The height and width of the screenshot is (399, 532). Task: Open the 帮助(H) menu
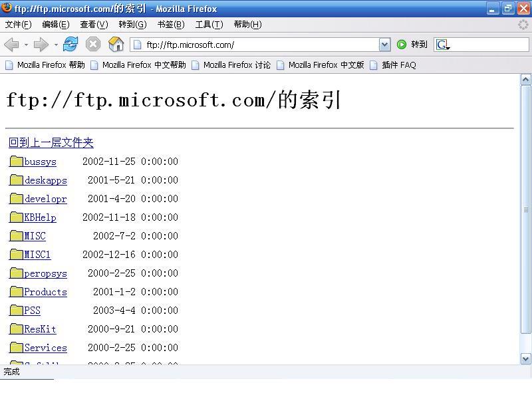(247, 25)
